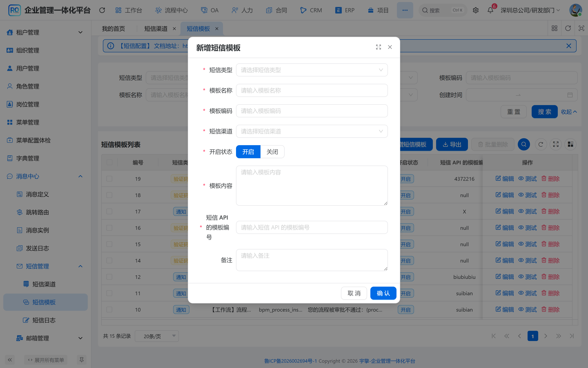Screen dimensions: 588x368
Task: Dismiss the 短信配置 info banner
Action: pos(569,46)
